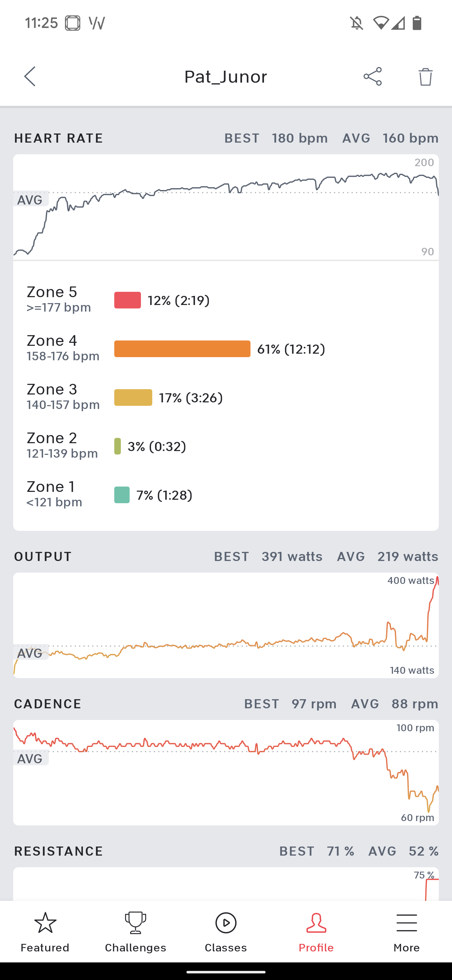This screenshot has width=452, height=980.
Task: Tap the battery status icon
Action: point(417,23)
